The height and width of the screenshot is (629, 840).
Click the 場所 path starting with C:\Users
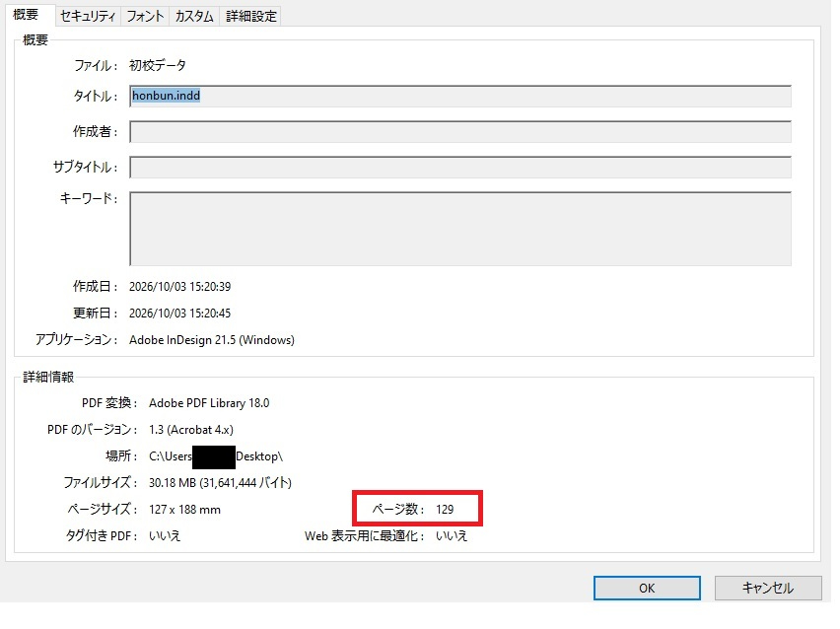216,456
